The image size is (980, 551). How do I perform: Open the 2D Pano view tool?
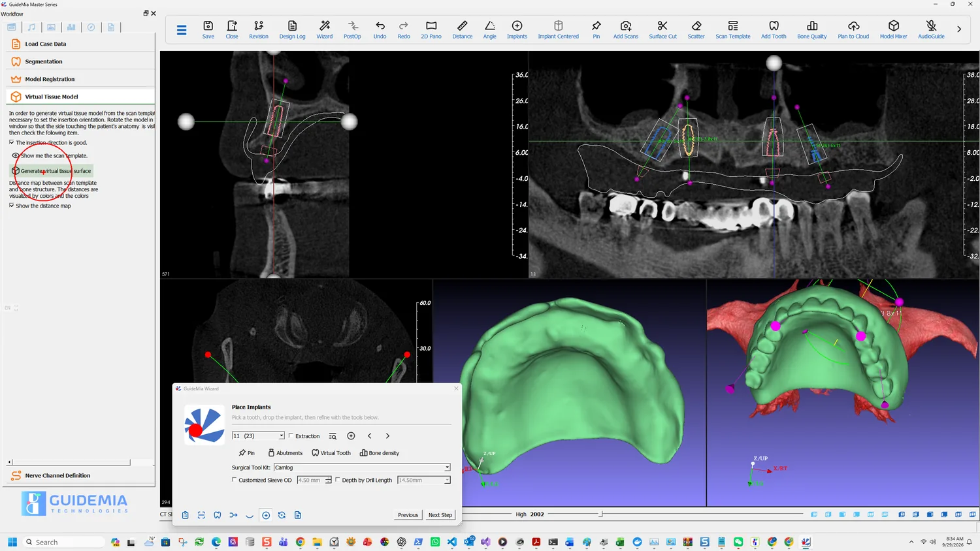click(431, 29)
